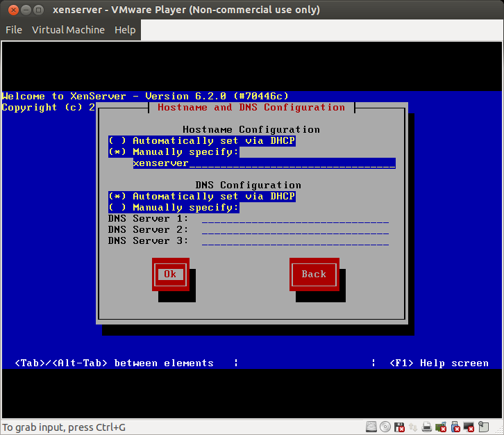Click the disconnected USB device icon
The width and height of the screenshot is (504, 435).
coord(455,427)
